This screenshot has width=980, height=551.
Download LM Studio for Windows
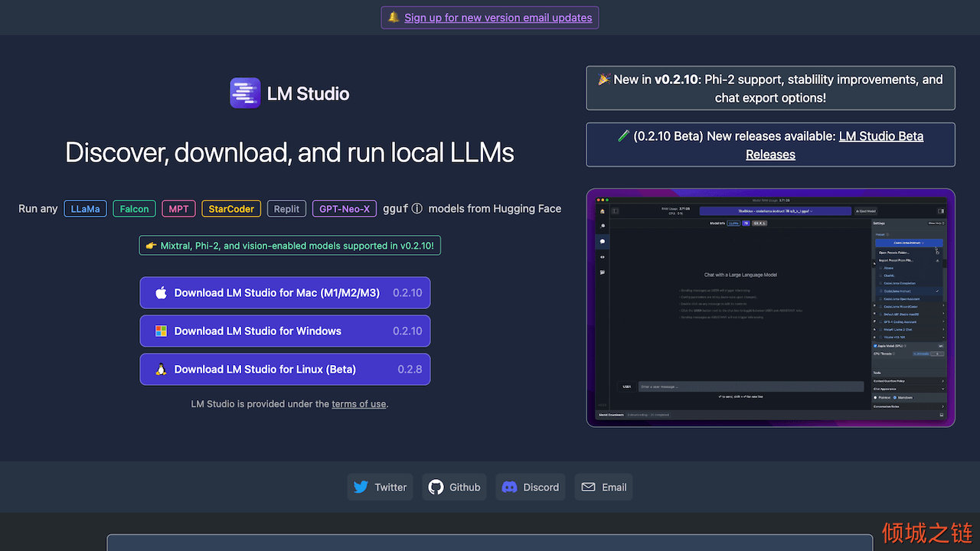pyautogui.click(x=285, y=331)
